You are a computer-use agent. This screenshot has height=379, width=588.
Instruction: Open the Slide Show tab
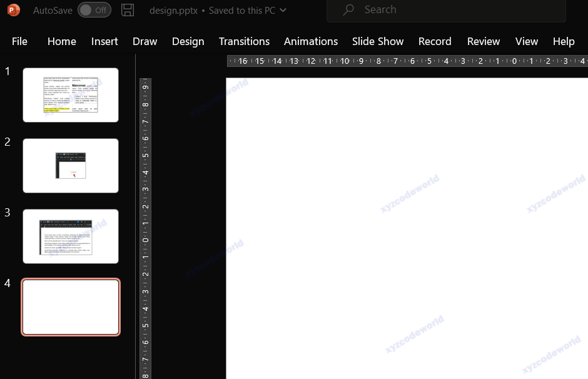[378, 41]
